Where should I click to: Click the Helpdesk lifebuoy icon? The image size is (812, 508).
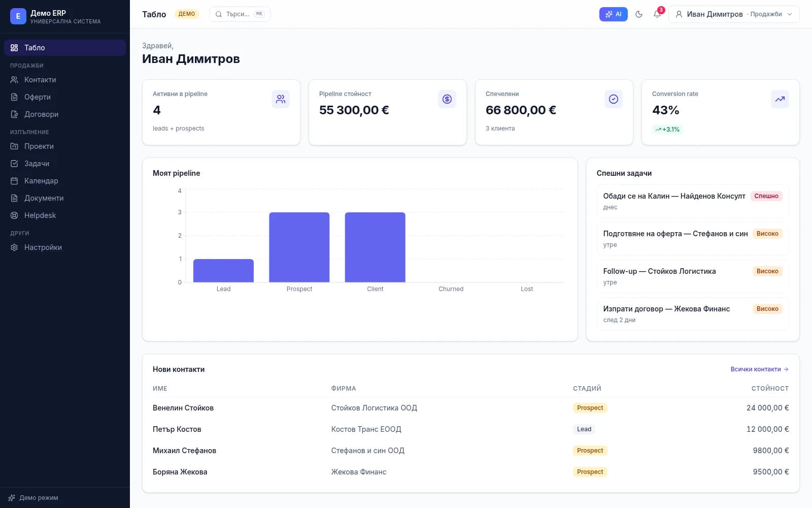click(x=14, y=215)
